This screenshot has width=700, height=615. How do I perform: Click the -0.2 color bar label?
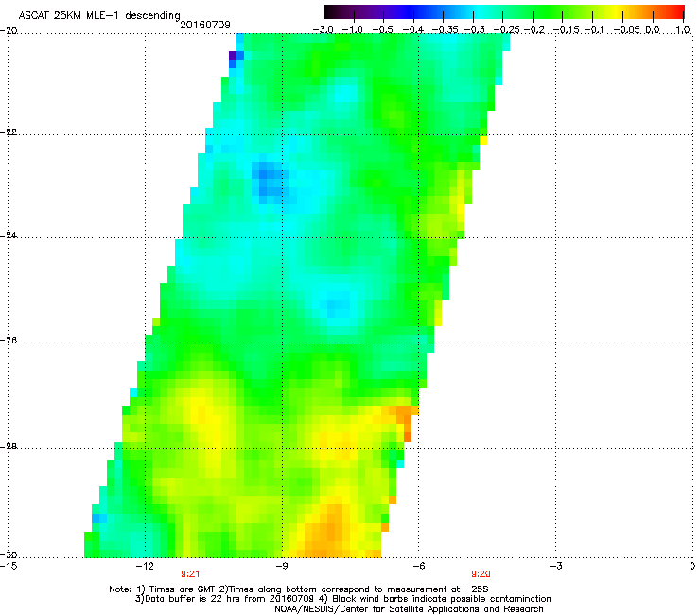(x=534, y=30)
